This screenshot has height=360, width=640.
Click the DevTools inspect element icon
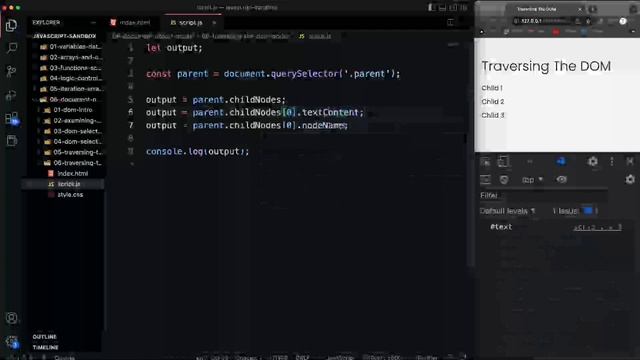coord(485,162)
